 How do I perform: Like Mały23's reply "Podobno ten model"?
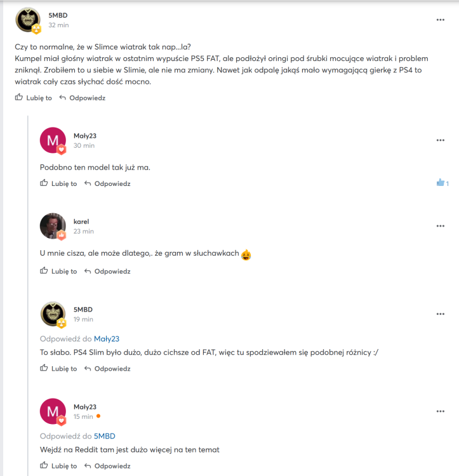coord(58,183)
